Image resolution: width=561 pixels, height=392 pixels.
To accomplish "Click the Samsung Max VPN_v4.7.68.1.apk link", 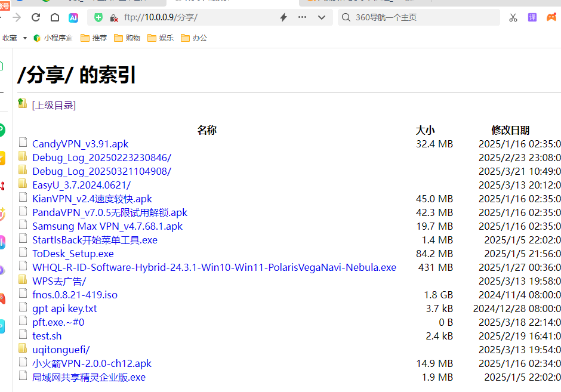I will 107,226.
